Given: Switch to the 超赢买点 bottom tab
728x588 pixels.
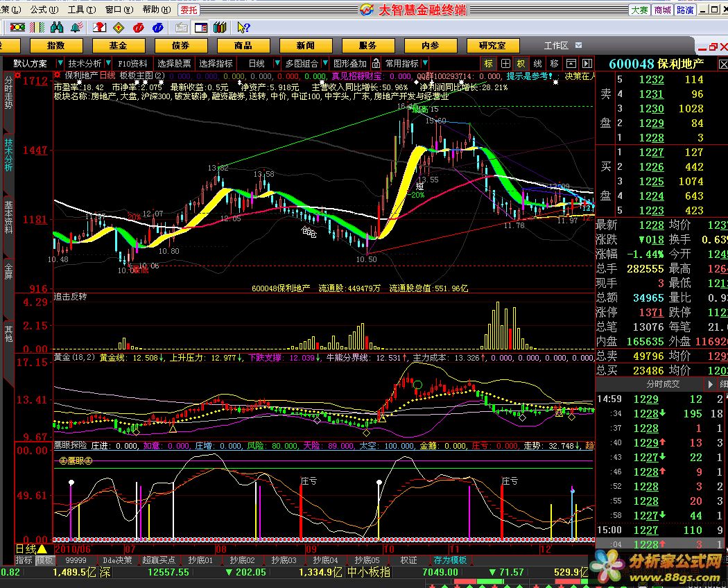Looking at the screenshot, I should click(x=159, y=560).
